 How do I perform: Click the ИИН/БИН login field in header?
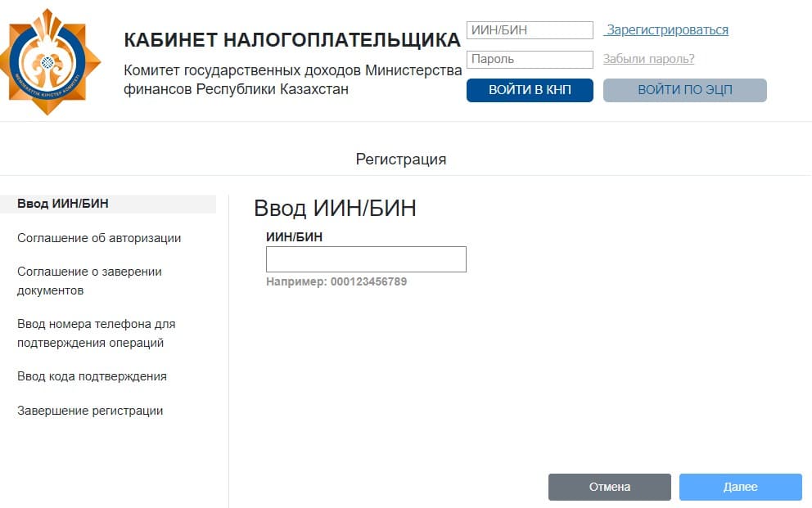point(530,30)
